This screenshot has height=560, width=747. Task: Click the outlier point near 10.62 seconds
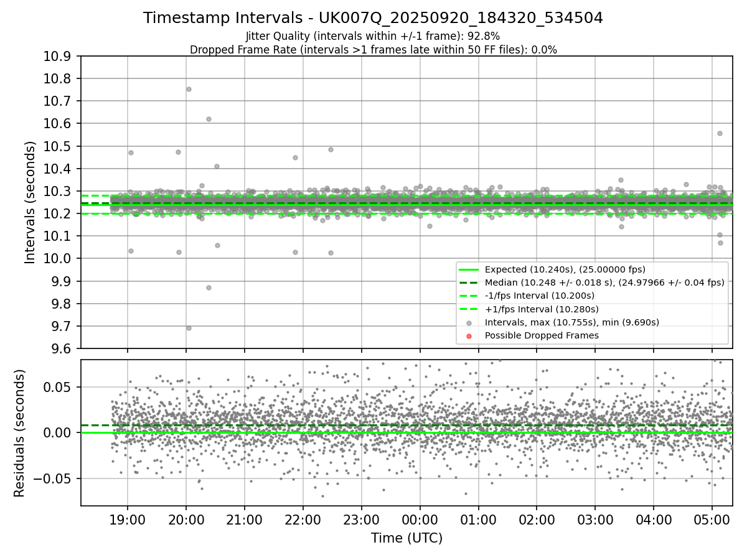[x=209, y=119]
